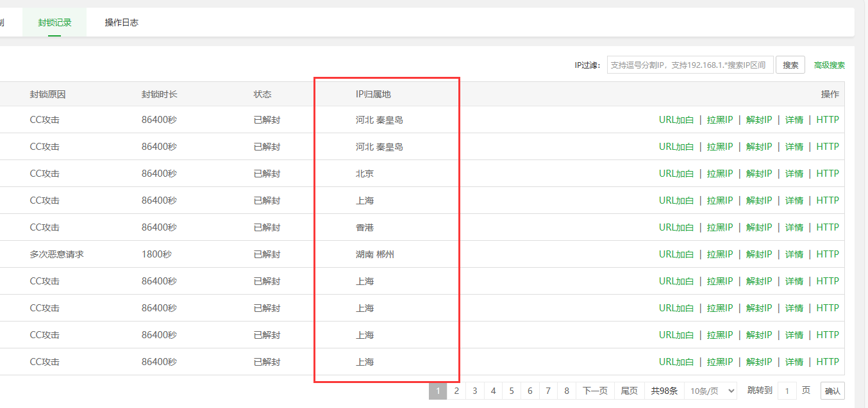Open 详情 for the 北京 row
This screenshot has width=868, height=408.
click(x=794, y=174)
